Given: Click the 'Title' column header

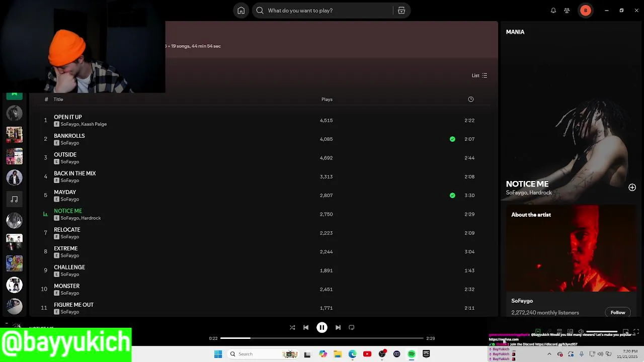Looking at the screenshot, I should pos(58,100).
